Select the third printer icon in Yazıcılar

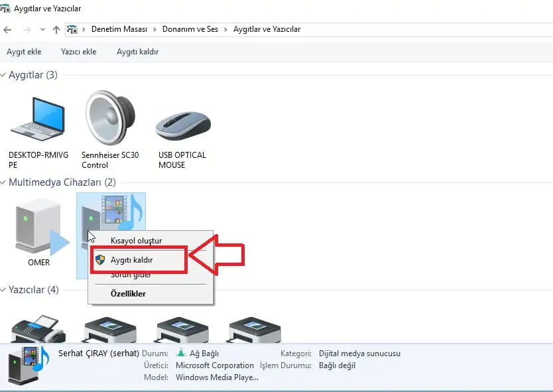tap(182, 330)
